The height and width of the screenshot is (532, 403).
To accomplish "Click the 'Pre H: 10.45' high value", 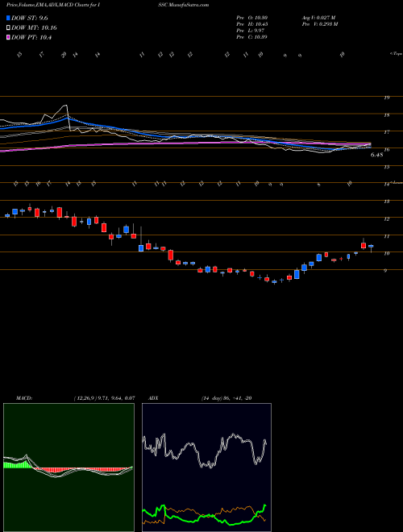I will [x=251, y=24].
